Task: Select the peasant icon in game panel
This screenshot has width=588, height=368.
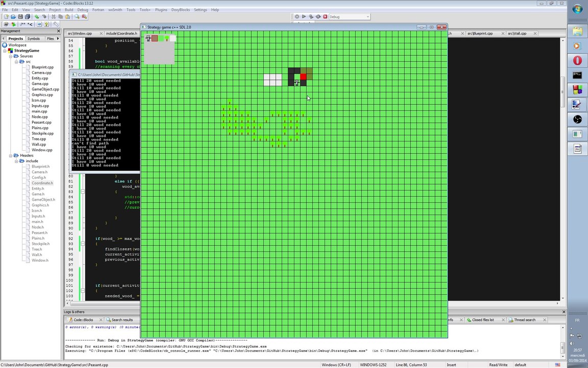Action: tap(148, 38)
